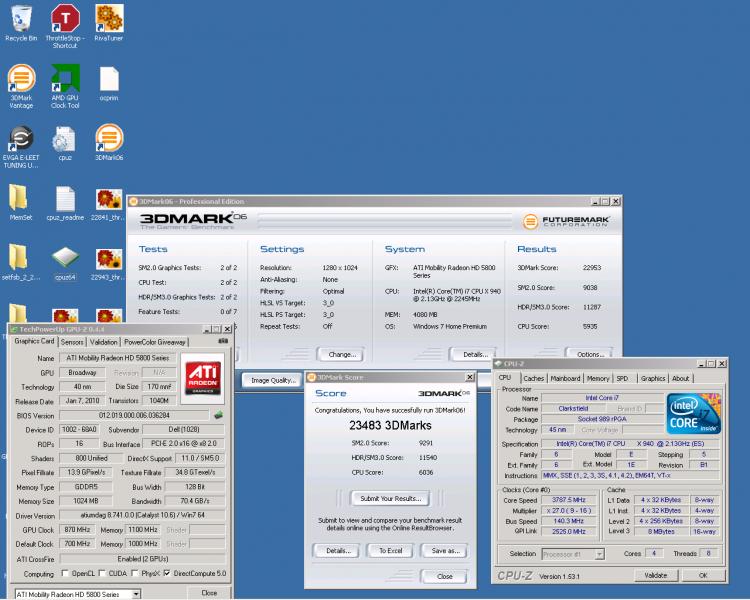
Task: Open the cpuz desktop icon
Action: pos(65,143)
